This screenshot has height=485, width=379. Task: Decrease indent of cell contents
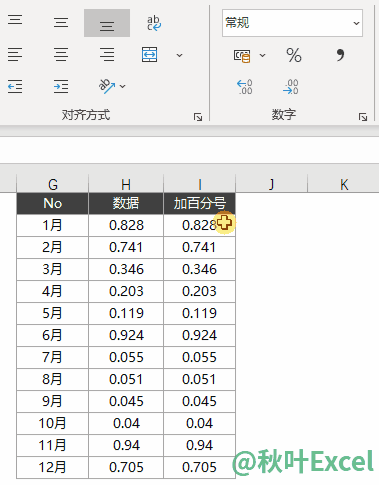point(15,86)
